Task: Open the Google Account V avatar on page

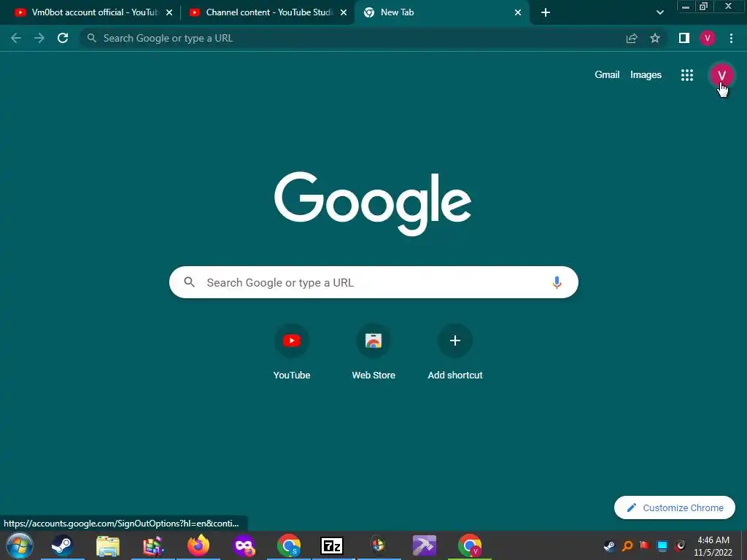Action: point(721,75)
